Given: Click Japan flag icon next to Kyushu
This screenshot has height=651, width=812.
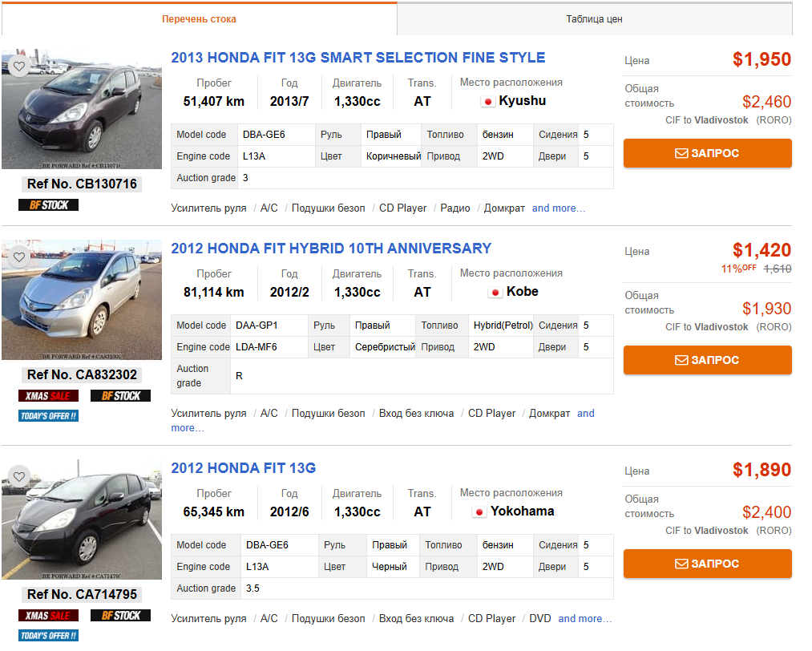Looking at the screenshot, I should tap(487, 102).
